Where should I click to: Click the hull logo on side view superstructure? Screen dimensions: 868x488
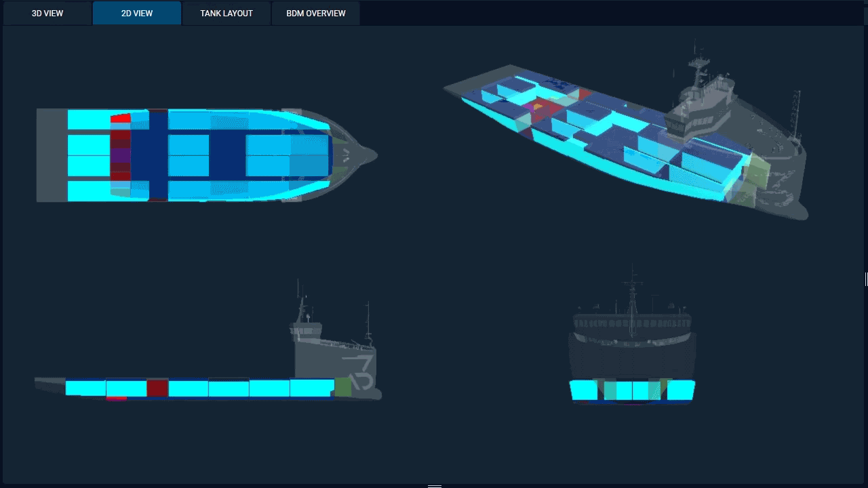(x=359, y=371)
